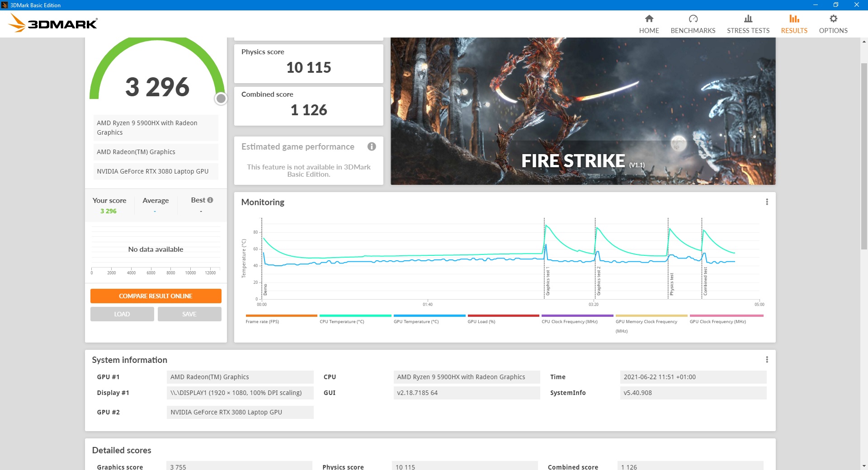Click the AMD Ryzen 9 5900HX summary entry
The image size is (868, 470).
(x=156, y=127)
